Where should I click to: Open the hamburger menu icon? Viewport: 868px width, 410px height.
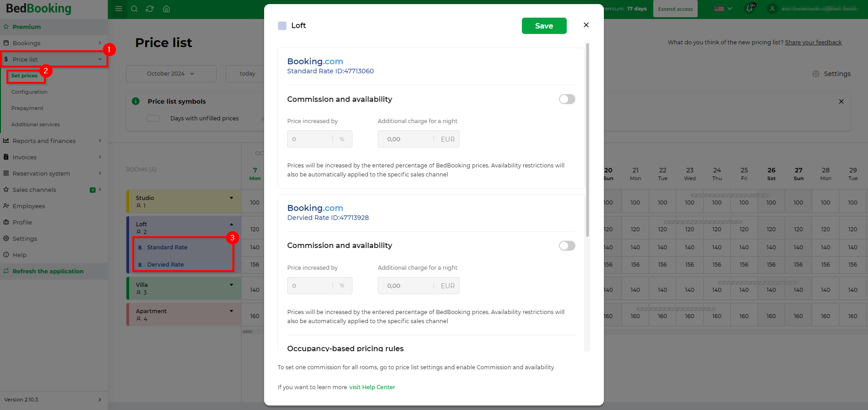[119, 9]
